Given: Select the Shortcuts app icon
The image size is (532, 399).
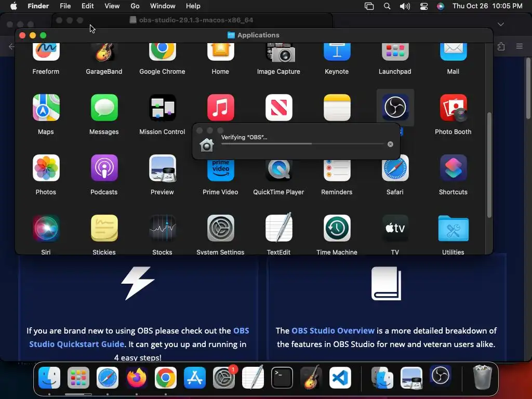Looking at the screenshot, I should click(453, 168).
